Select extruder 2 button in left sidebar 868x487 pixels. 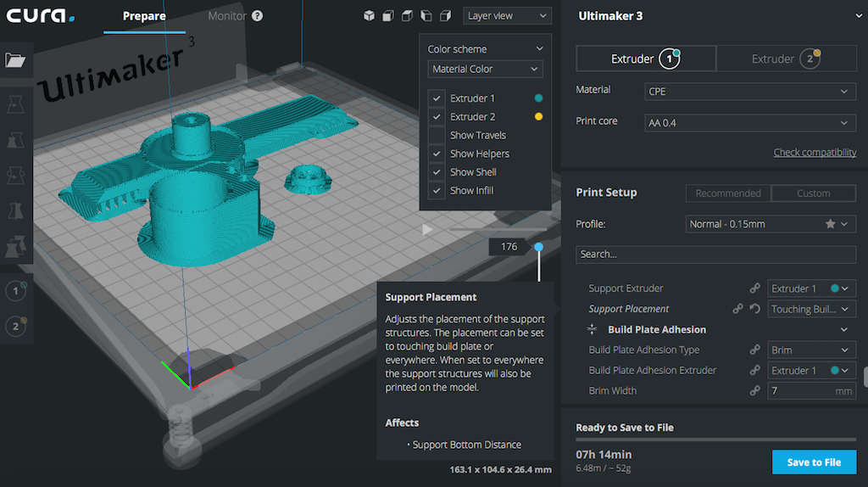[15, 327]
